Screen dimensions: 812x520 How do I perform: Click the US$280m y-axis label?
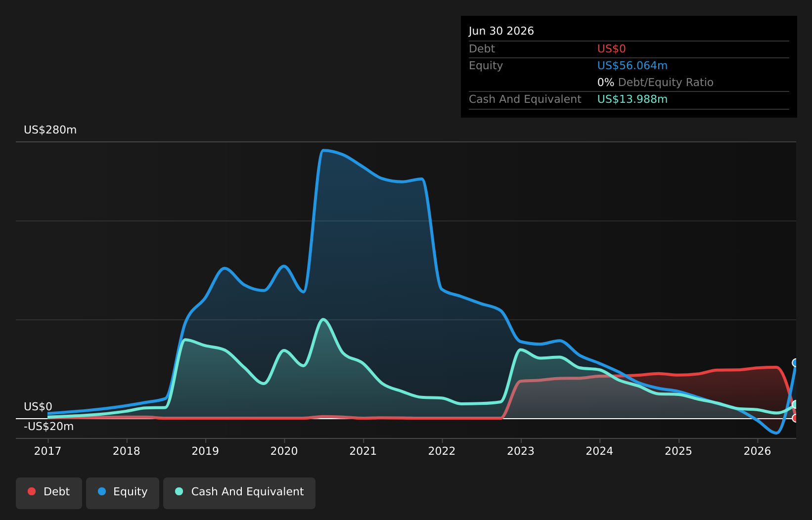50,130
